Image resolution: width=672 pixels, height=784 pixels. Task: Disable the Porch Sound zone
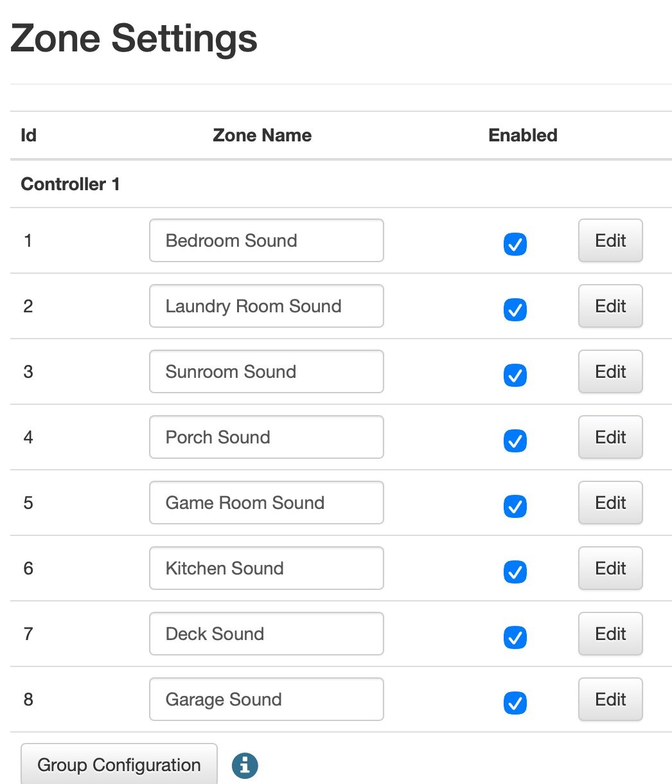515,441
